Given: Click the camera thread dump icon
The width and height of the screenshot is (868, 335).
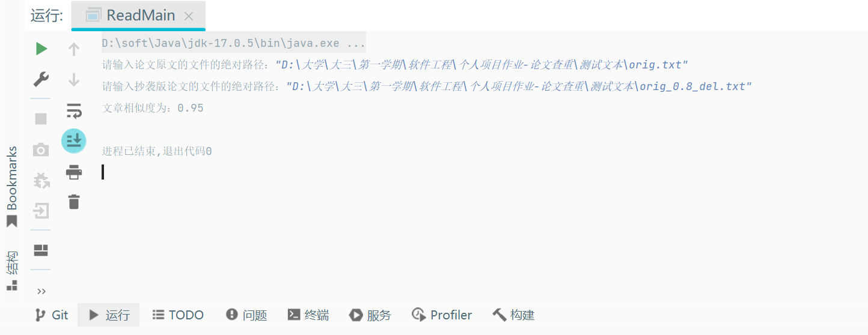Looking at the screenshot, I should tap(41, 149).
